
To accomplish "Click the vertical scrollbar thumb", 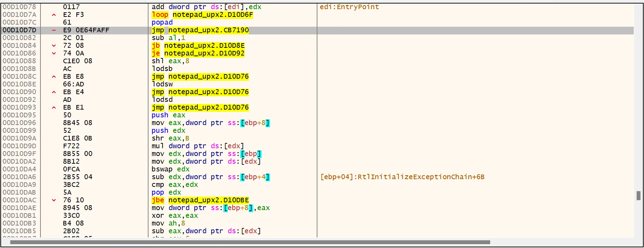I will point(638,196).
